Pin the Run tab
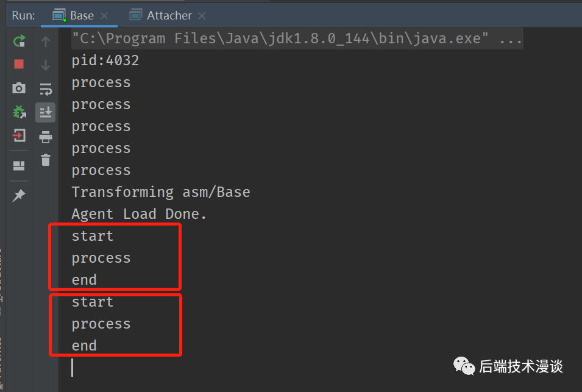 (18, 195)
